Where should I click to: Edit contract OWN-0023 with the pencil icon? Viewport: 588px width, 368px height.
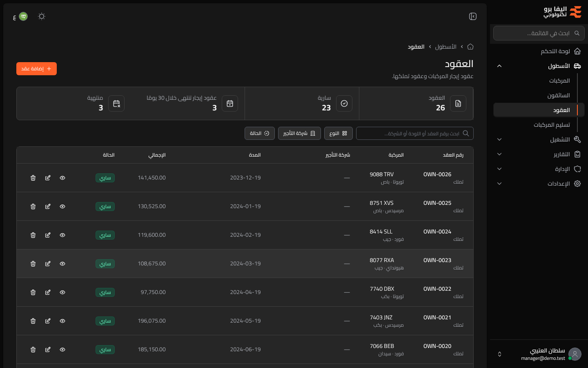tap(48, 264)
